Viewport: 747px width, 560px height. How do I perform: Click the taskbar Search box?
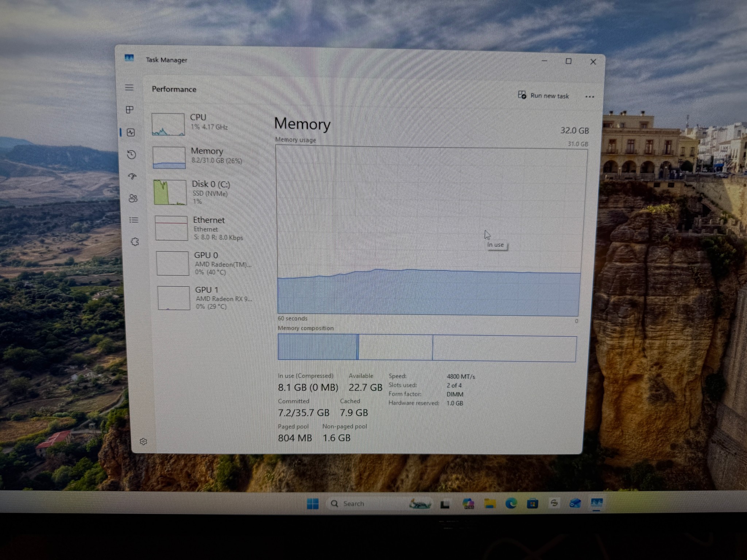point(368,503)
